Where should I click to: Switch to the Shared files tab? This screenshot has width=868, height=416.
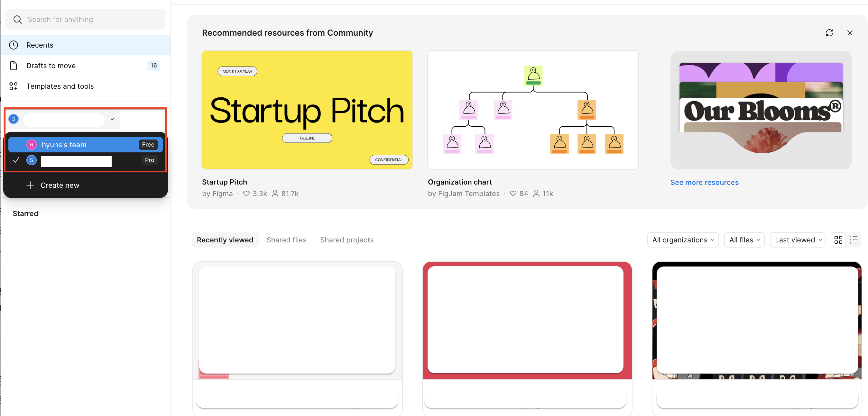click(286, 240)
